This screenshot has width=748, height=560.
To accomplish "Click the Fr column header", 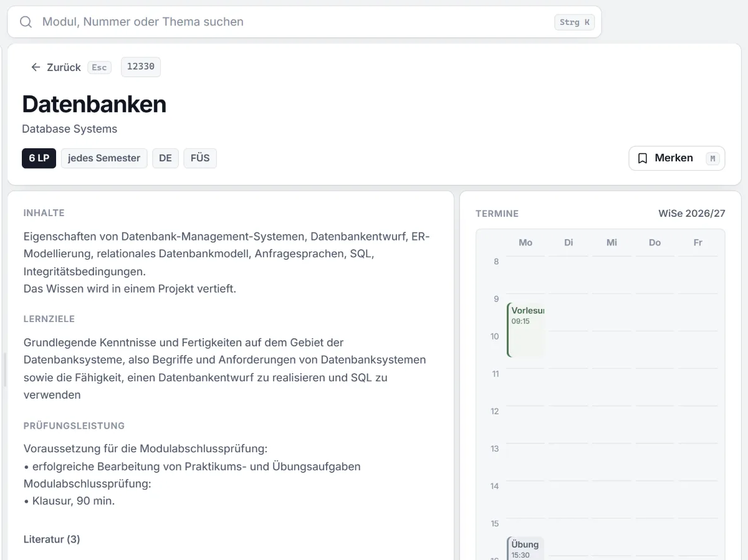I will pos(698,242).
